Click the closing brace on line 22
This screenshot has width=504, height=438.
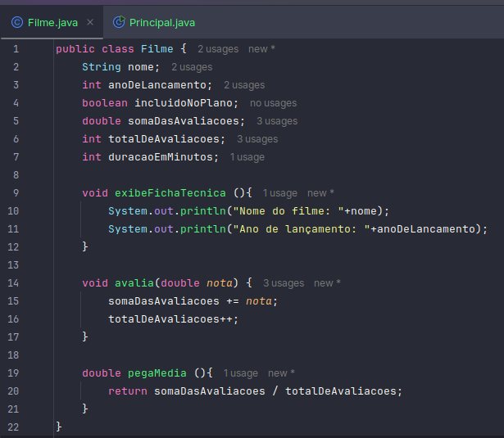tap(59, 427)
